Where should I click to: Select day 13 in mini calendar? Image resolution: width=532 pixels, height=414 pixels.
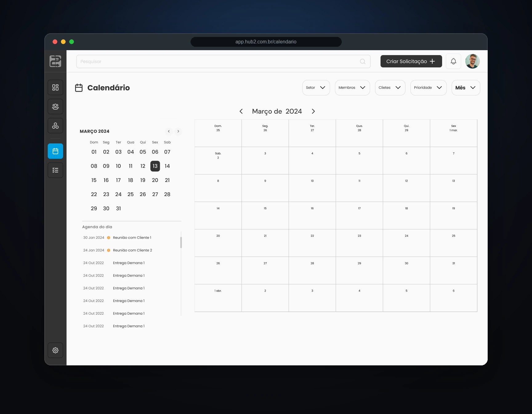click(155, 166)
